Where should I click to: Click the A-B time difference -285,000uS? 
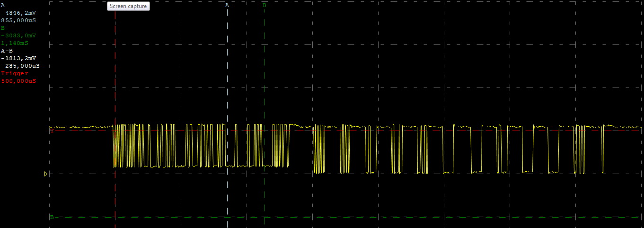[20, 66]
